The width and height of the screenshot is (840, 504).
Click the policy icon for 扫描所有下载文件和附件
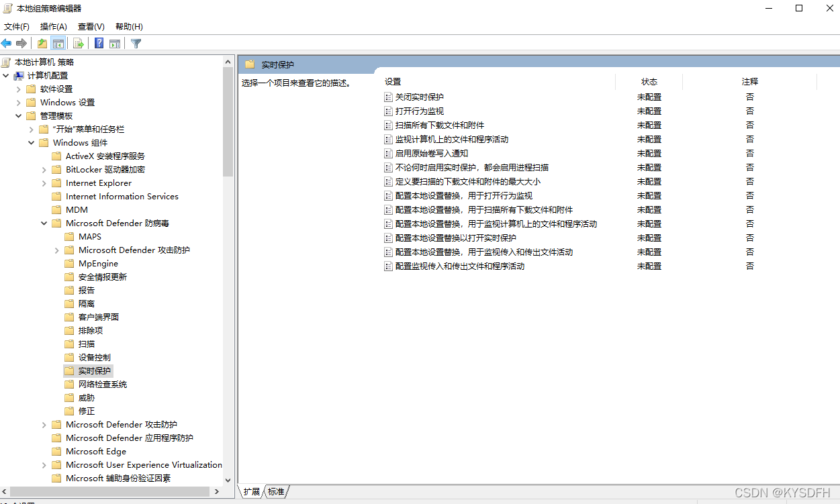pos(388,125)
